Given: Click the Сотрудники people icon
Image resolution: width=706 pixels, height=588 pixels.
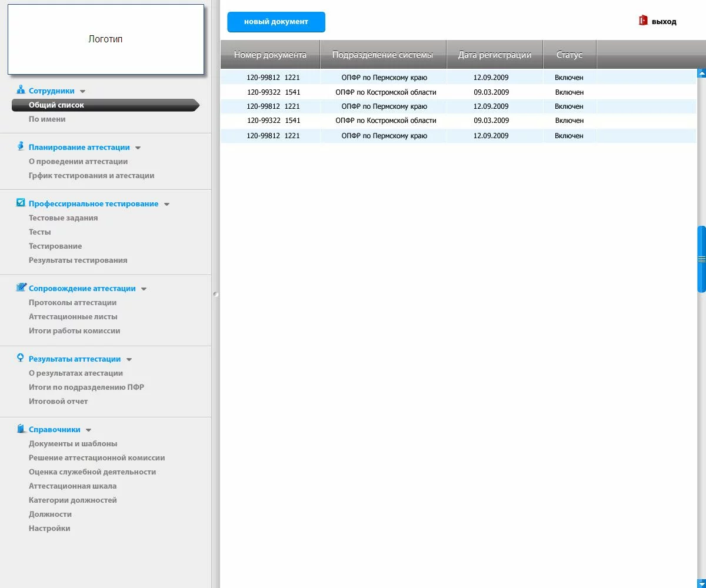Looking at the screenshot, I should click(21, 90).
